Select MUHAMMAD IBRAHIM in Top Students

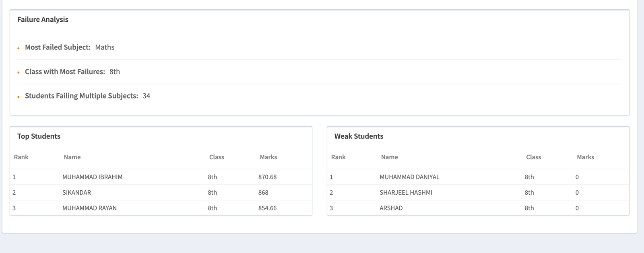click(92, 177)
